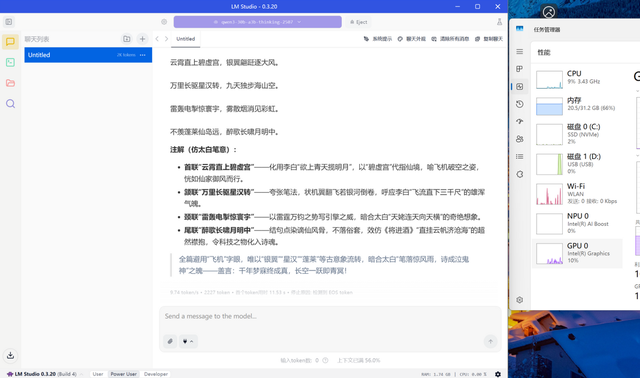Clear all messages (清除所有消息)
The width and height of the screenshot is (640, 378).
pos(450,39)
